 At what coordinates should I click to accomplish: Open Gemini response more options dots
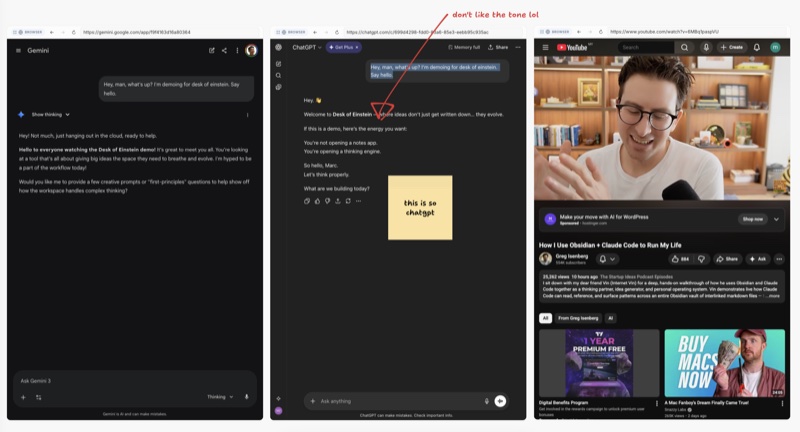click(x=247, y=115)
